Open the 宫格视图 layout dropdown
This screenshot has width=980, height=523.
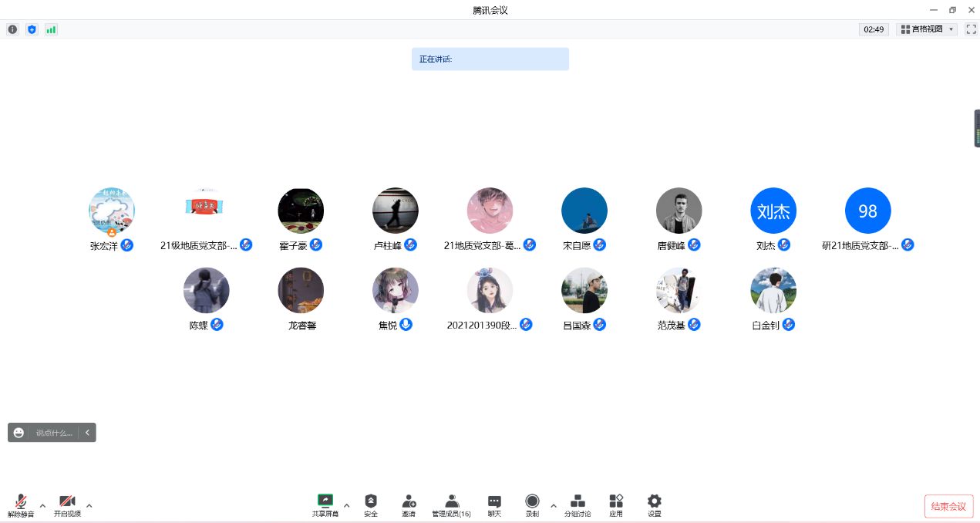[x=926, y=29]
